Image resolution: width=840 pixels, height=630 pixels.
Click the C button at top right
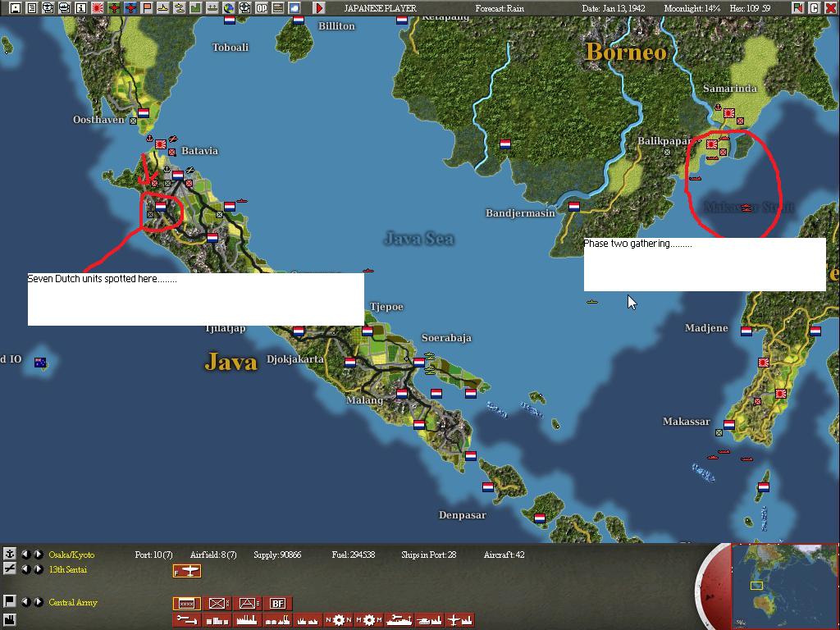point(815,8)
